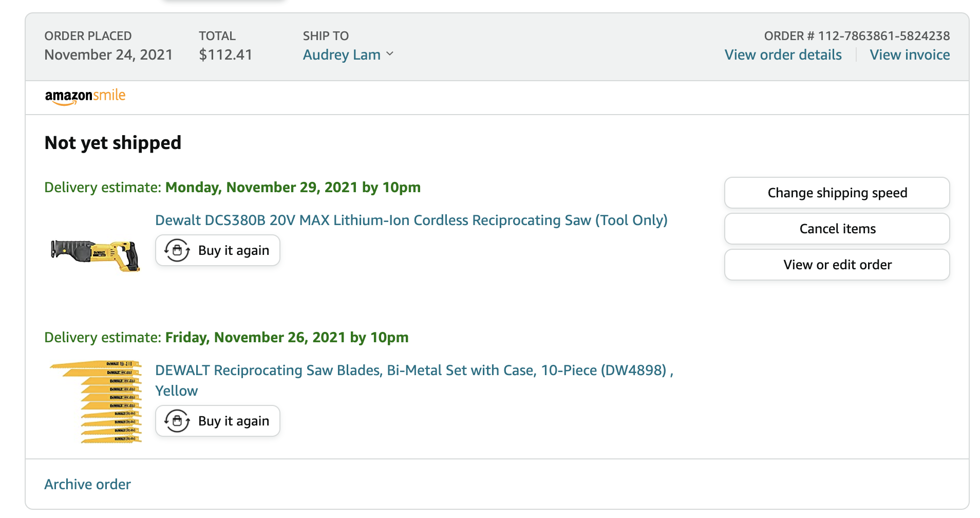Click the reciprocating saw product thumbnail

tap(96, 255)
